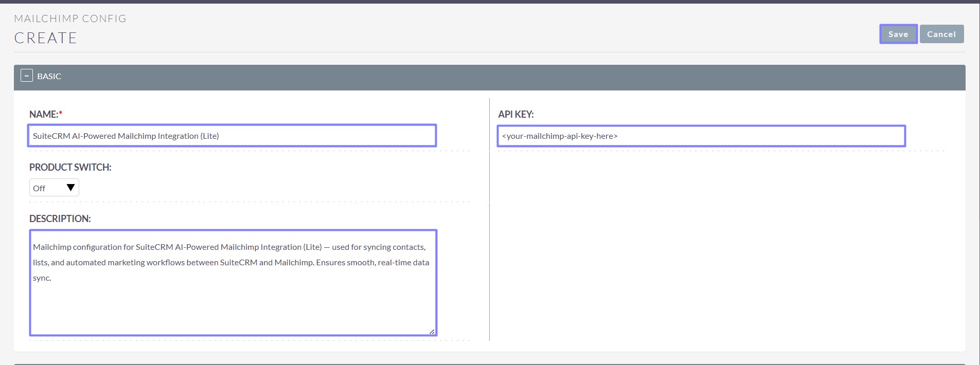Click the text '<your-mailchimp-api-key-here>'
Screen dimensions: 980x365
click(559, 136)
